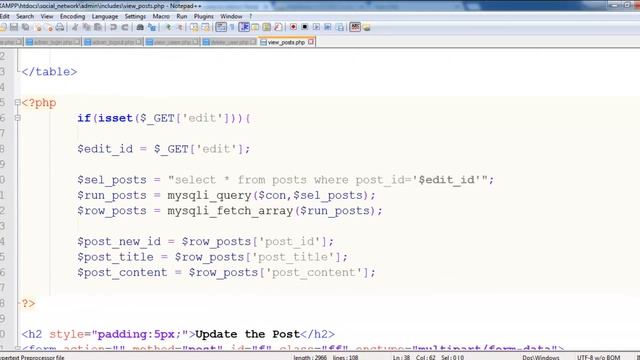The width and height of the screenshot is (640, 360).
Task: Paste clipboard using the Paste toolbar icon
Action: click(x=98, y=27)
